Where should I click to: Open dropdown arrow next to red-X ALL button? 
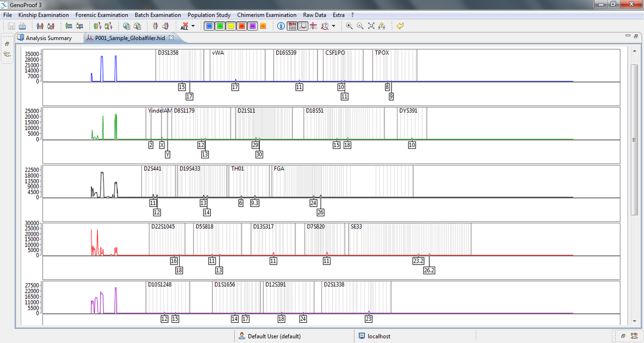click(193, 26)
